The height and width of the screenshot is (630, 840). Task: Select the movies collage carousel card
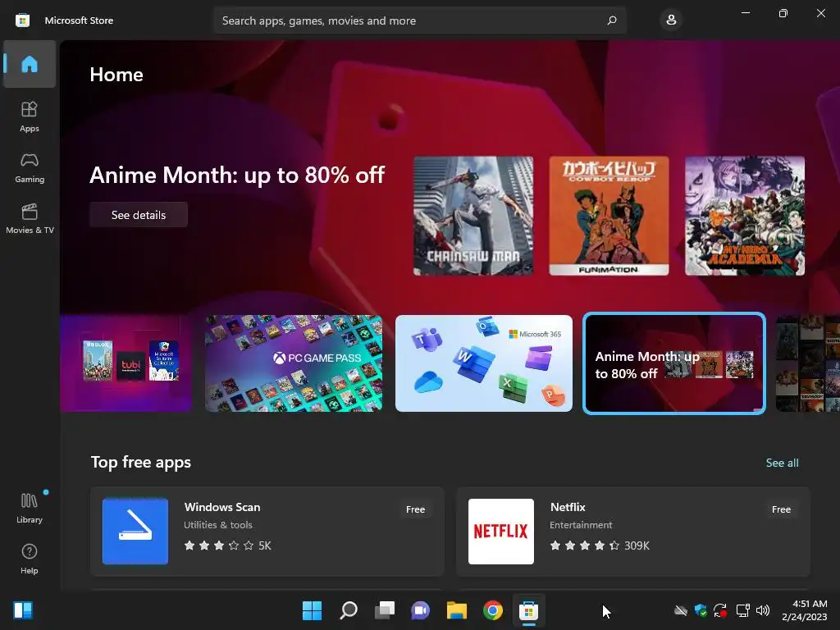click(x=808, y=363)
